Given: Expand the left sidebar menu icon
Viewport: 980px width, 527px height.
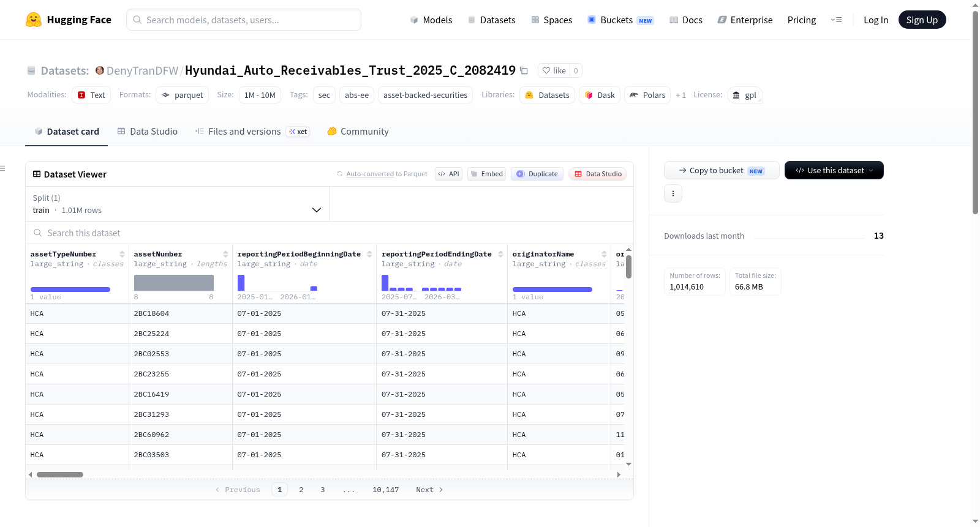Looking at the screenshot, I should tap(2, 168).
